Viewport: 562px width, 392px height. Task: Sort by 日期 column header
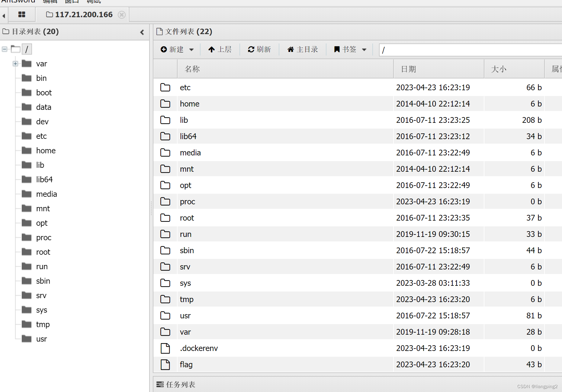point(439,69)
